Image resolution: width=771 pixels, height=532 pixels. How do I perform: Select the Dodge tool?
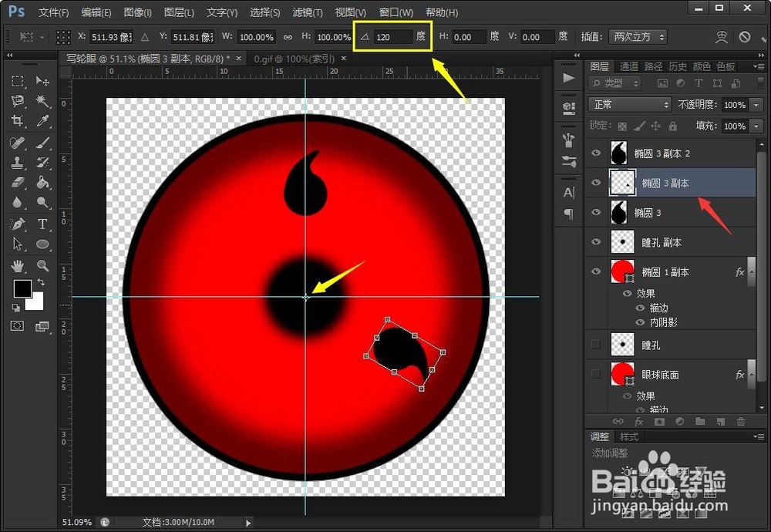click(42, 202)
